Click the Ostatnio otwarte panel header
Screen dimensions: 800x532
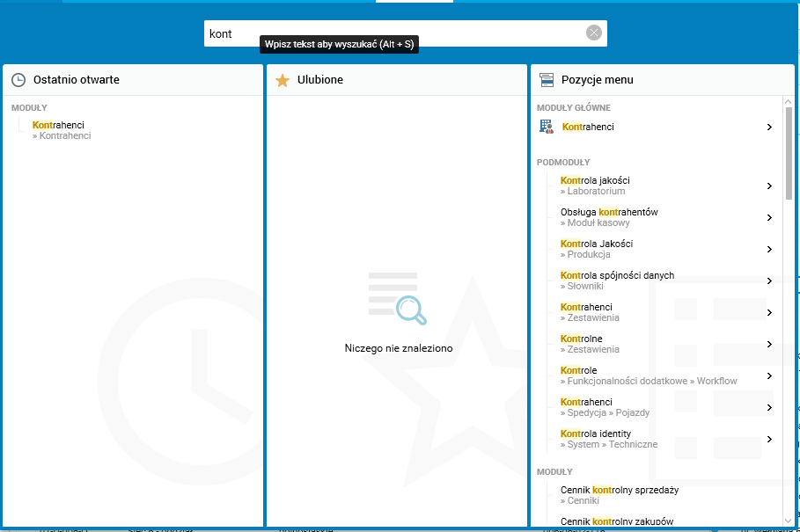point(133,80)
